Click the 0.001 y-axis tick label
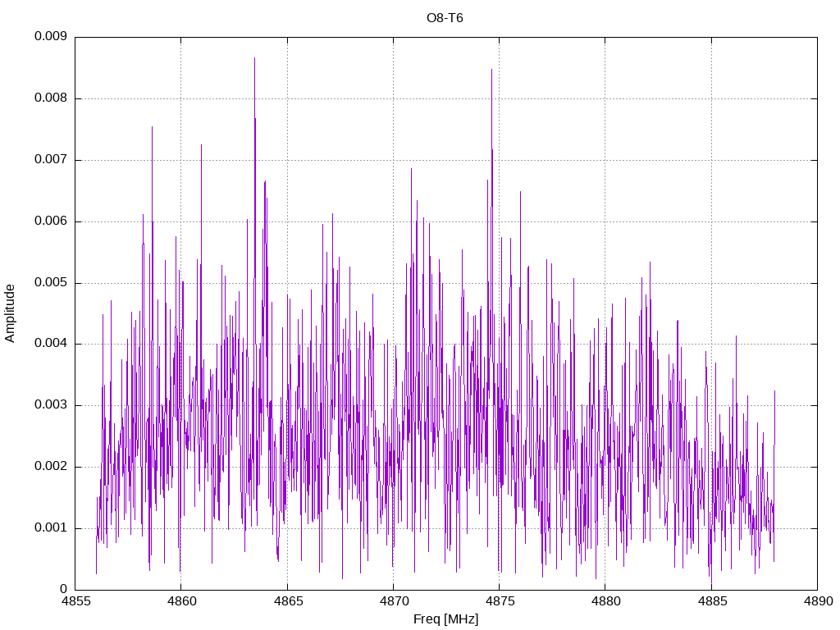840x630 pixels. [x=51, y=527]
